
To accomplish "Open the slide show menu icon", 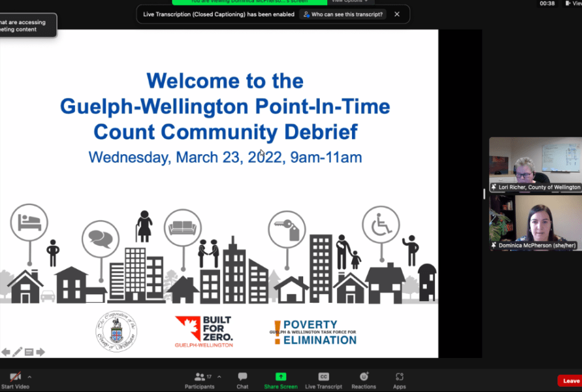I will [x=29, y=352].
